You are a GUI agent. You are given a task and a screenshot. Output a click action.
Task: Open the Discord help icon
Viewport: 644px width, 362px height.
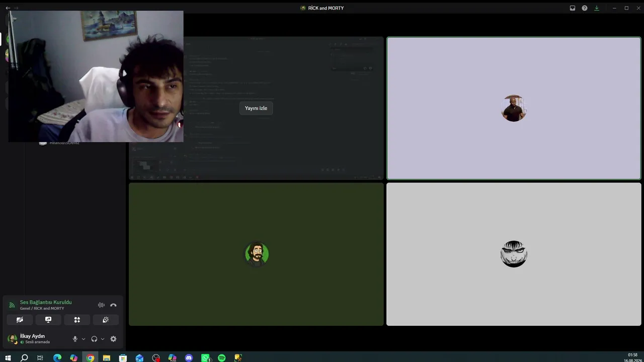(x=585, y=8)
